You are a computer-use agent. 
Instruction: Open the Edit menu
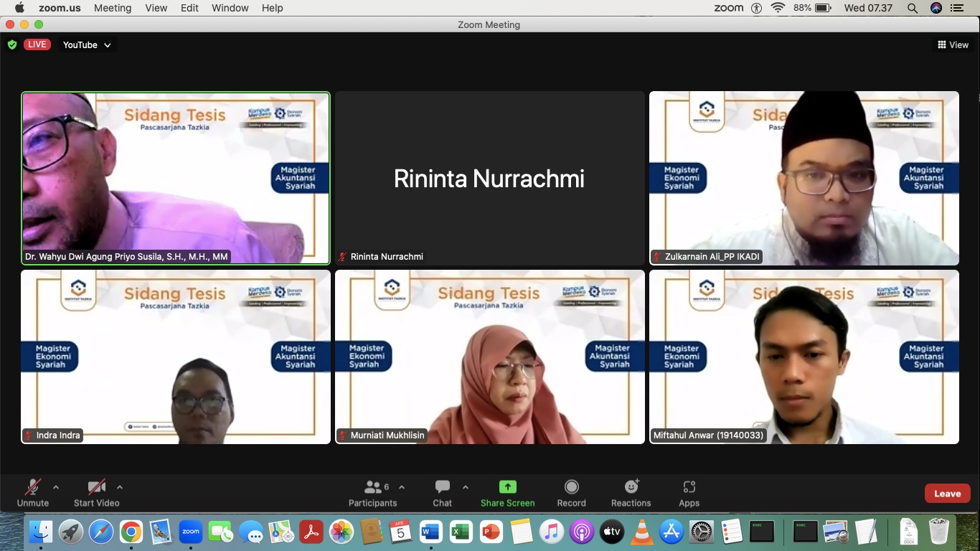[x=189, y=8]
